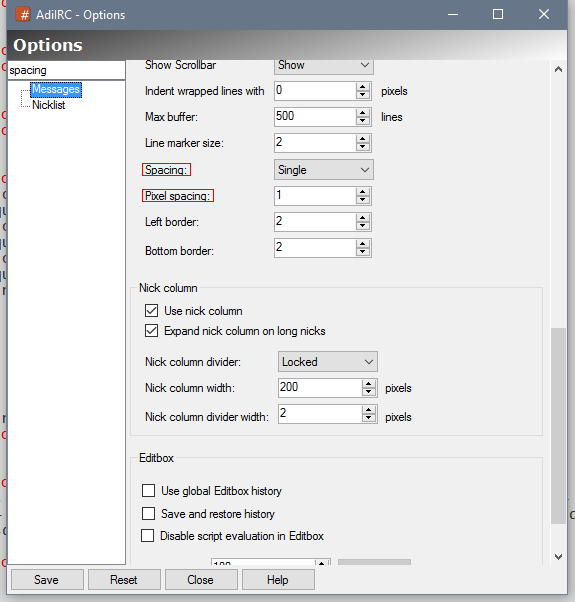Select Messages in the options tree
575x602 pixels.
coord(56,89)
